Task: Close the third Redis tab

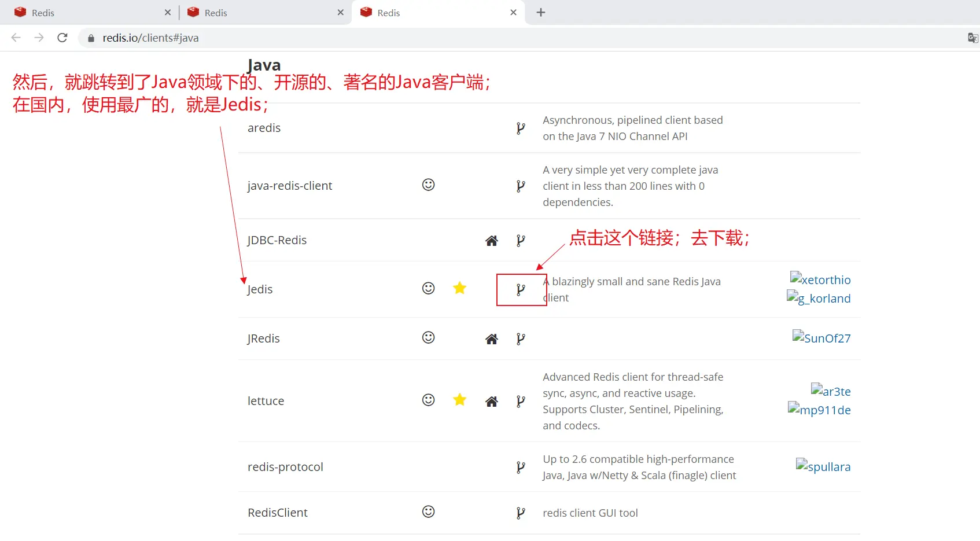Action: pyautogui.click(x=513, y=12)
